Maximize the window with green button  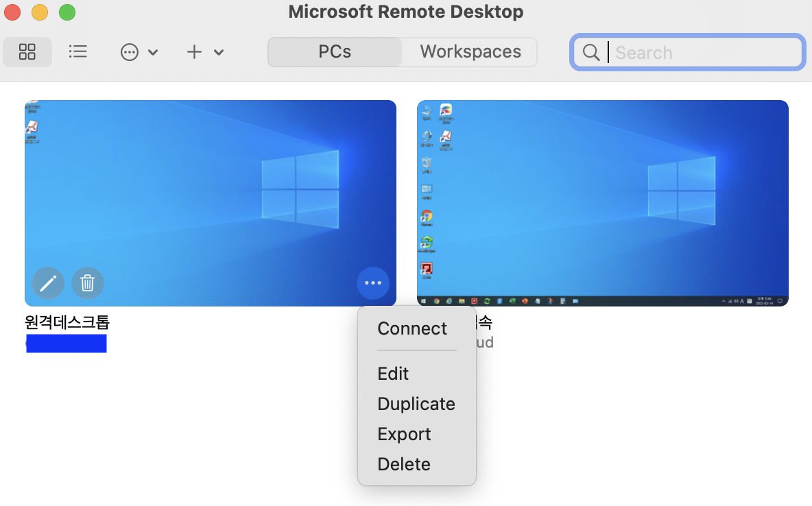[x=67, y=12]
